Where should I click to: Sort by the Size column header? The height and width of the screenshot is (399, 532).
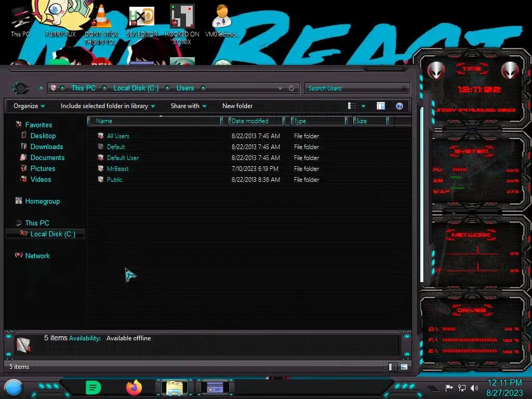click(x=371, y=121)
